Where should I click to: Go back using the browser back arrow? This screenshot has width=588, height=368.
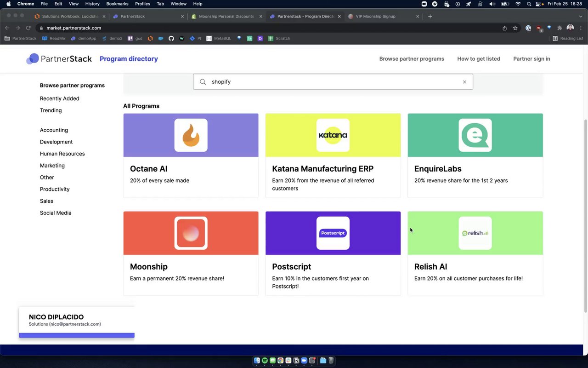click(7, 28)
